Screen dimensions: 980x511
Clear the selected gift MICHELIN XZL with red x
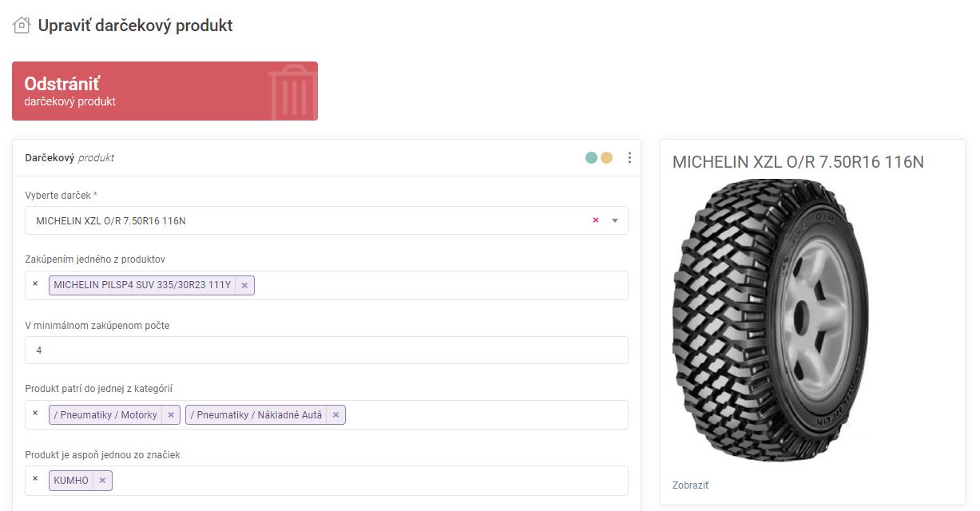click(595, 220)
